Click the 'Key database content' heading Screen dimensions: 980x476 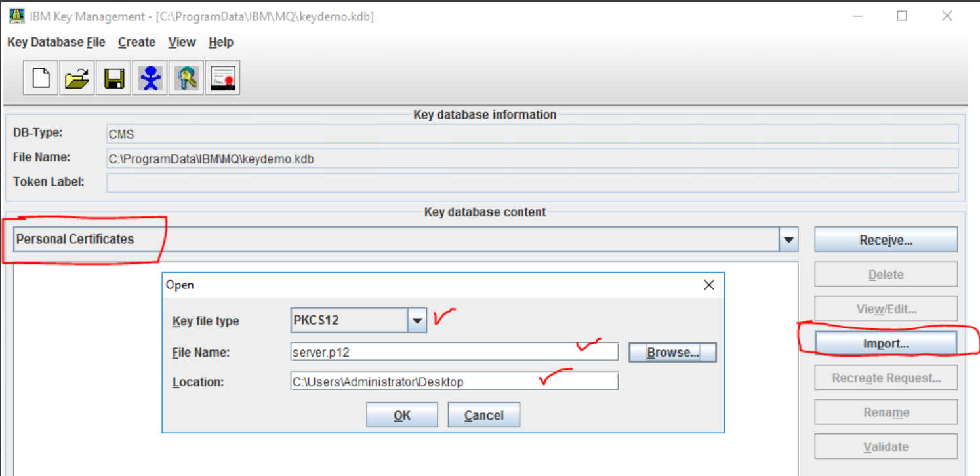[x=485, y=212]
